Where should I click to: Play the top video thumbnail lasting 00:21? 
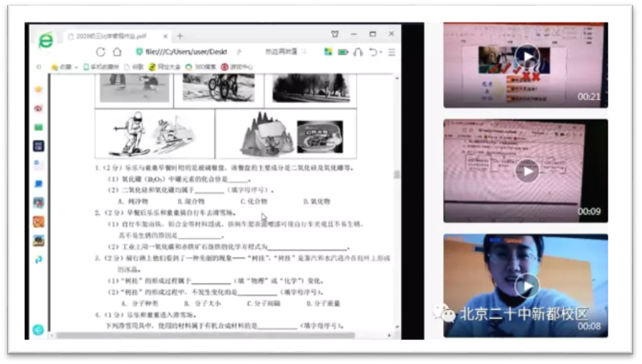tap(527, 56)
